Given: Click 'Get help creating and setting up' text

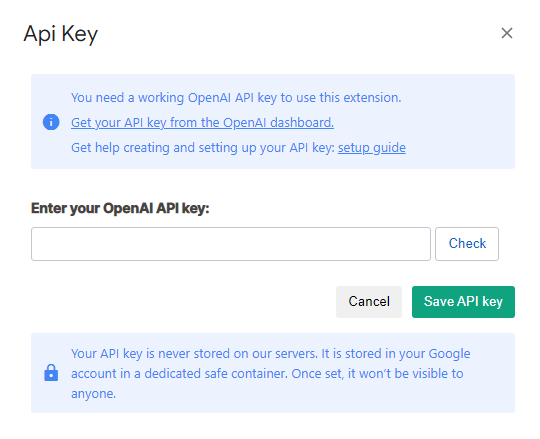Looking at the screenshot, I should pos(164,148).
